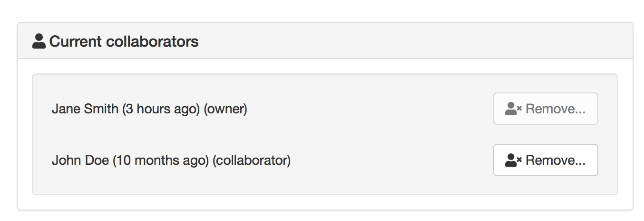Click the person icon beside Current collaborators
This screenshot has height=221, width=644.
click(x=39, y=42)
